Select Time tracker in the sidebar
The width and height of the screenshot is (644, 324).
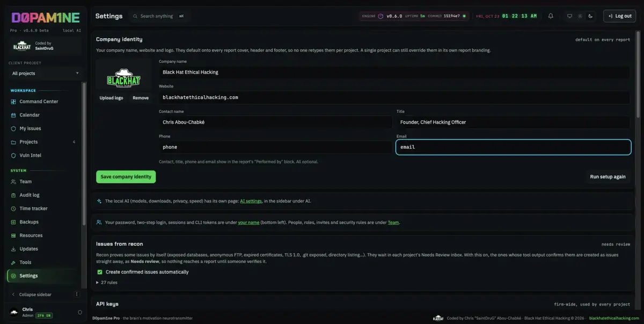[43, 208]
